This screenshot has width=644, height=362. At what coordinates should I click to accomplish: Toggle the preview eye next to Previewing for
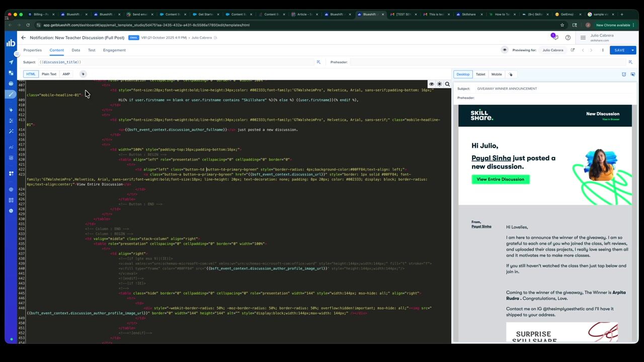[505, 50]
